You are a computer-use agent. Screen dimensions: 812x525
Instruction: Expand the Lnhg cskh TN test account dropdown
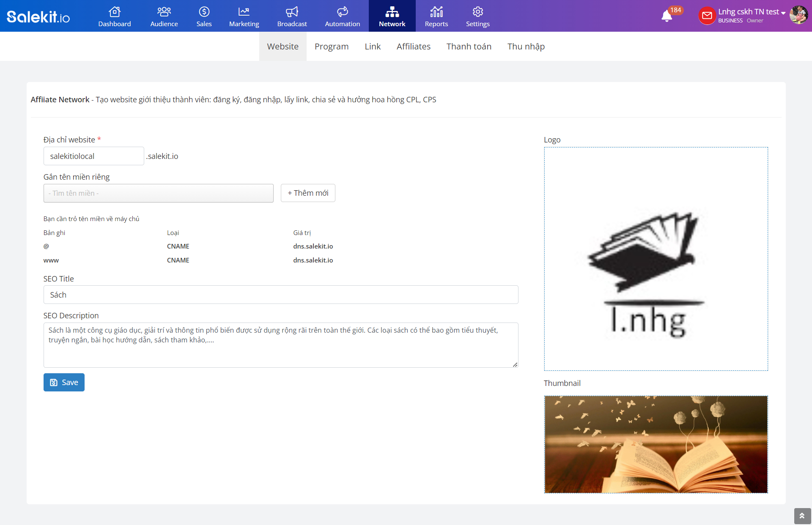click(752, 12)
